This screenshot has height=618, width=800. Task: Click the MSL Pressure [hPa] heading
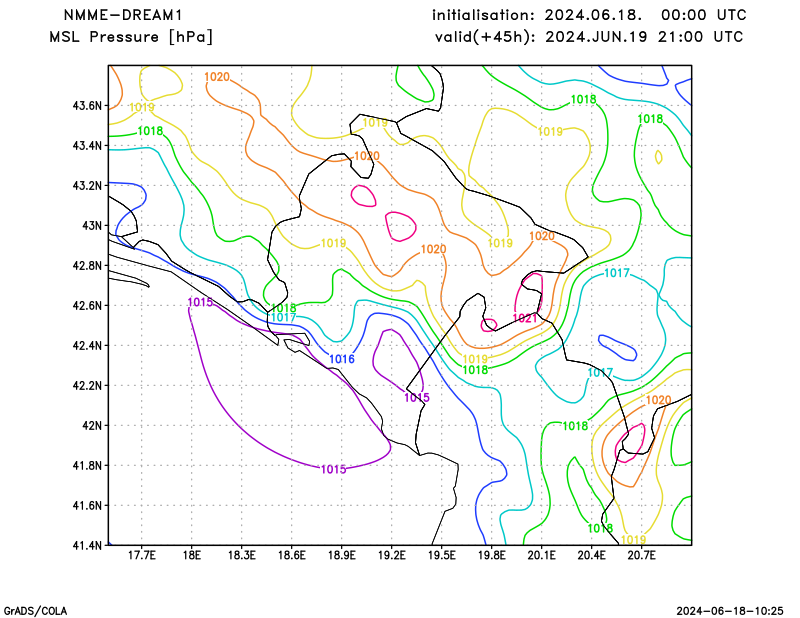(131, 37)
